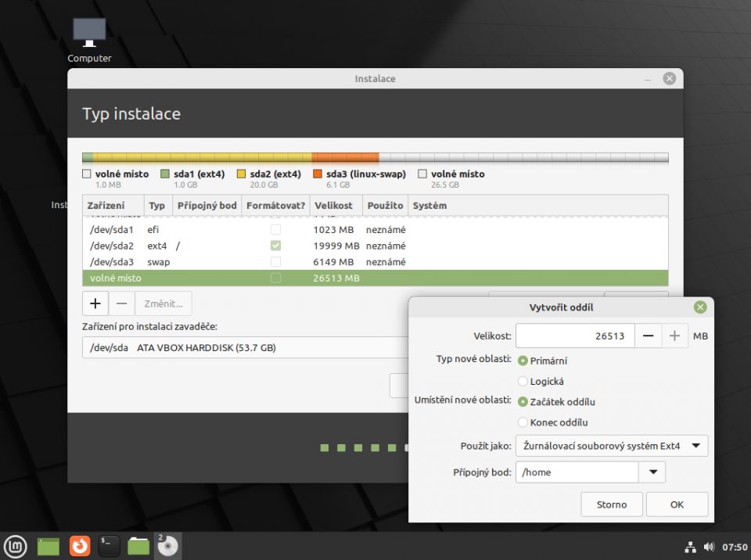Viewport: 751px width, 560px height.
Task: Sort by Přípojný bod column header
Action: point(207,206)
